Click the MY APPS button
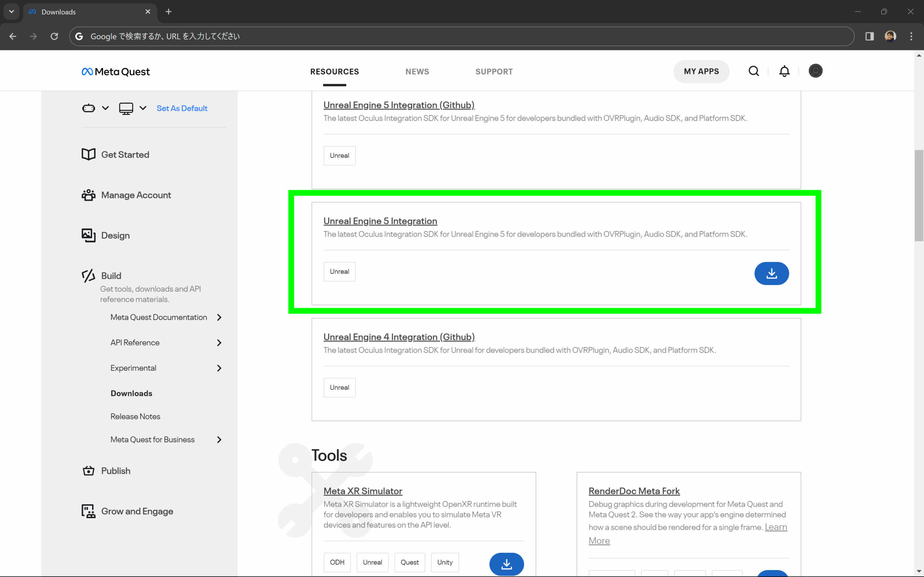This screenshot has width=924, height=577. 701,71
